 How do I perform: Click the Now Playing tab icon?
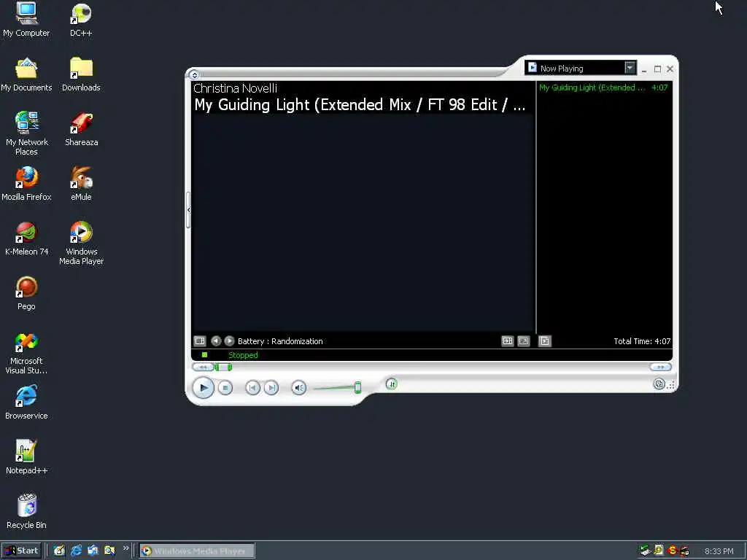[533, 68]
